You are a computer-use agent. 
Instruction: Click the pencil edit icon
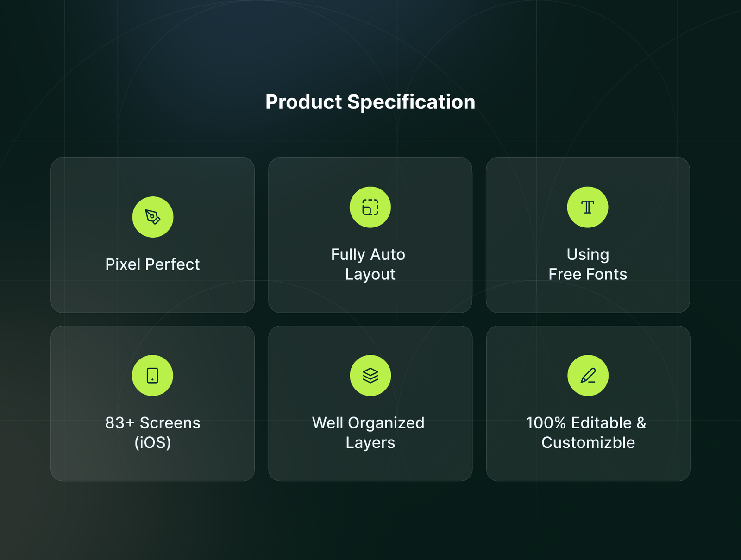pos(588,375)
